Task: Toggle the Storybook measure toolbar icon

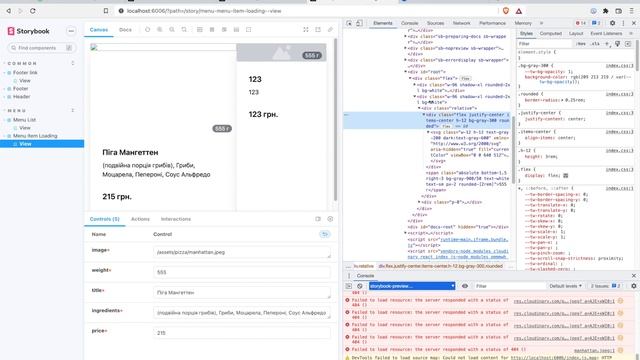Action: coord(236,29)
